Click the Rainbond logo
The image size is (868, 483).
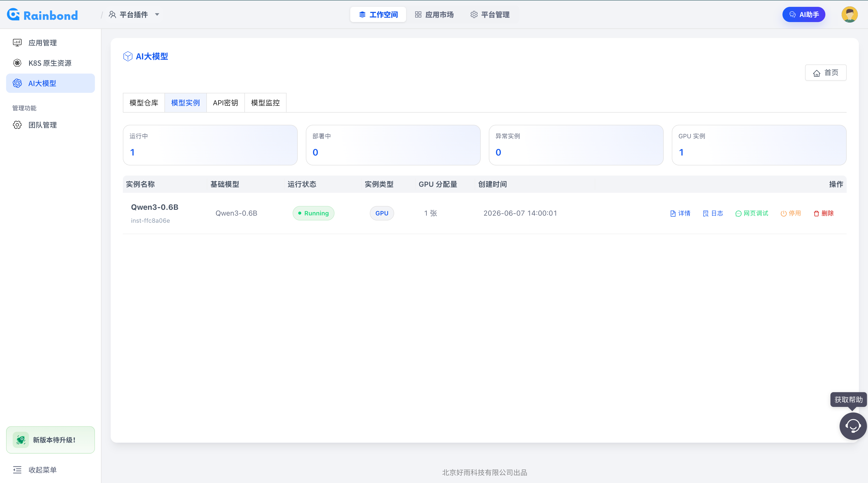coord(42,15)
